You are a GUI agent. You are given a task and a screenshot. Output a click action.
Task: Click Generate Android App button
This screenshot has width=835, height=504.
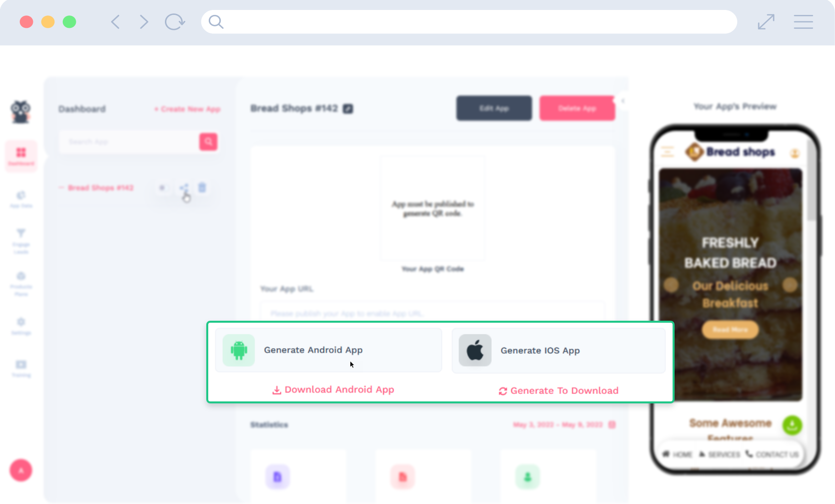point(328,350)
